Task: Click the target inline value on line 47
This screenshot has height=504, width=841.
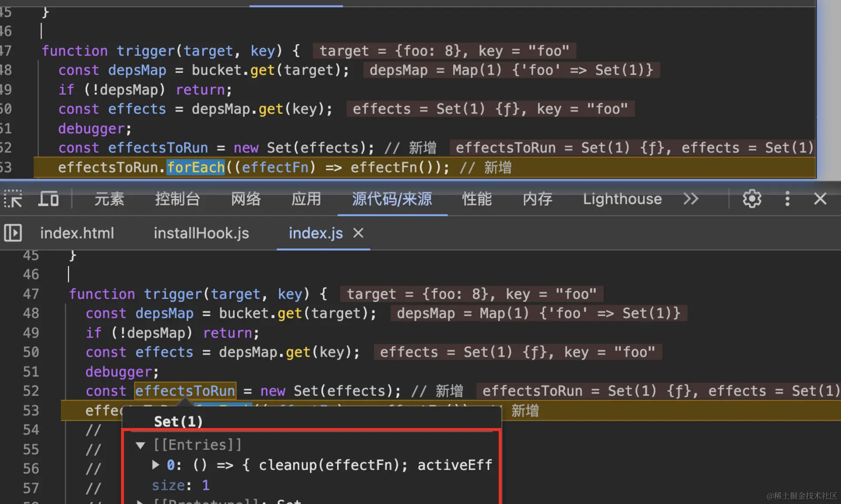Action: 472,294
